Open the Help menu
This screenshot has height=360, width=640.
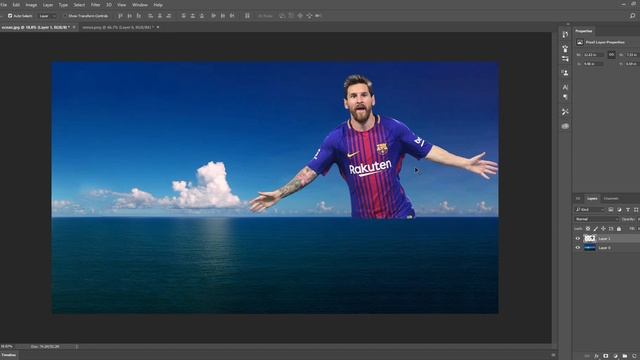point(158,5)
